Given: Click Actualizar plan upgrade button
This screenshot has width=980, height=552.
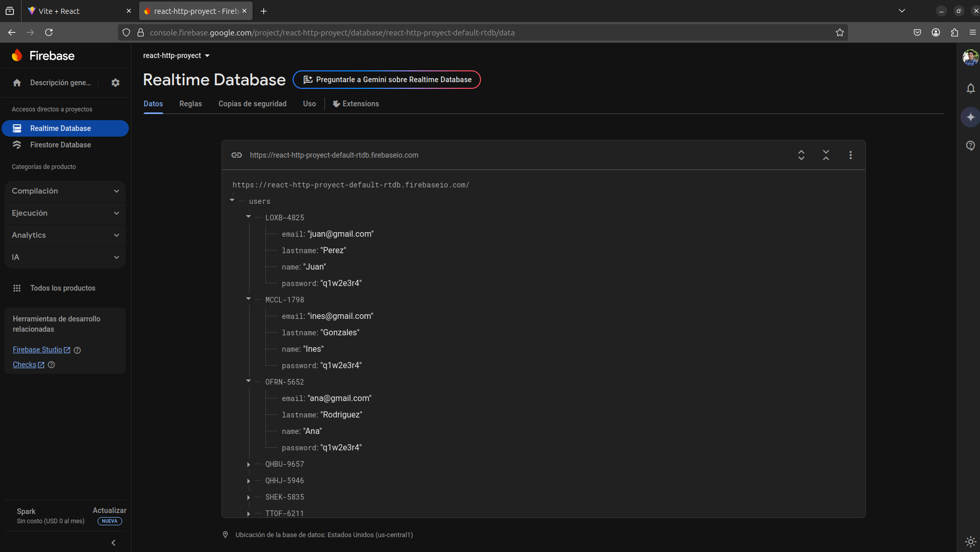Looking at the screenshot, I should click(109, 510).
